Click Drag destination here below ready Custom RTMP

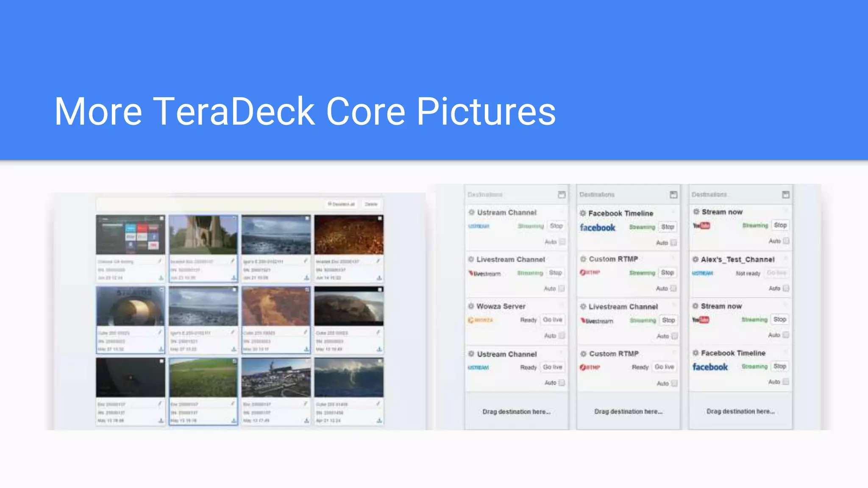click(628, 411)
